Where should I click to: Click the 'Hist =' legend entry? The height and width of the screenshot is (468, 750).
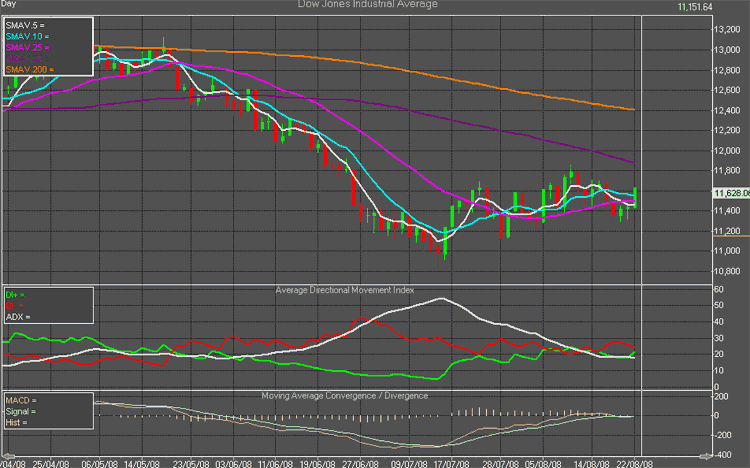[16, 423]
